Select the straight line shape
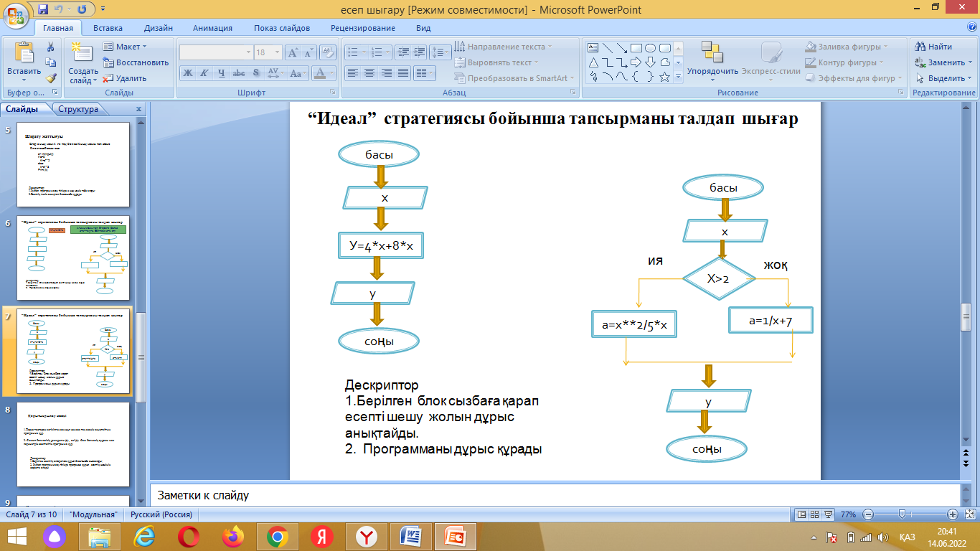 [608, 47]
